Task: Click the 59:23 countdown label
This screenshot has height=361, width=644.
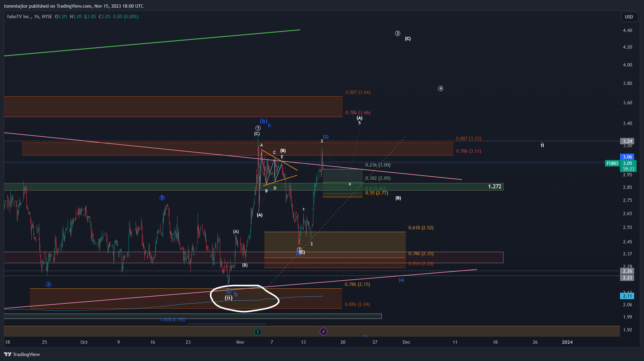Action: click(x=628, y=169)
